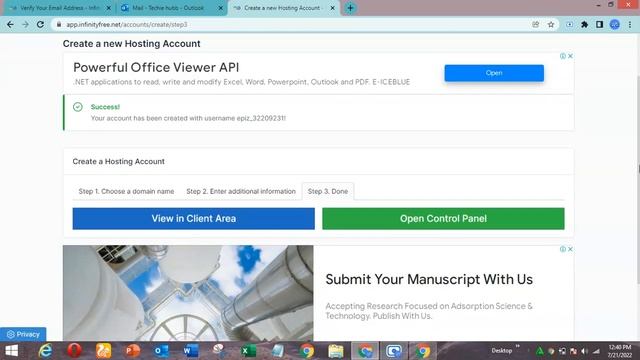This screenshot has height=360, width=640.
Task: Open File Explorer from the taskbar
Action: point(336,351)
